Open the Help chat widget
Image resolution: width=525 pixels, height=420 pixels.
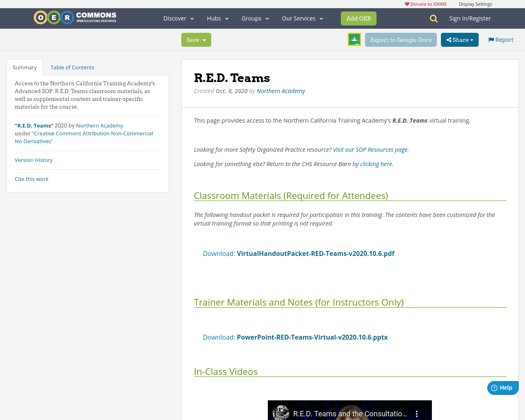(x=502, y=387)
